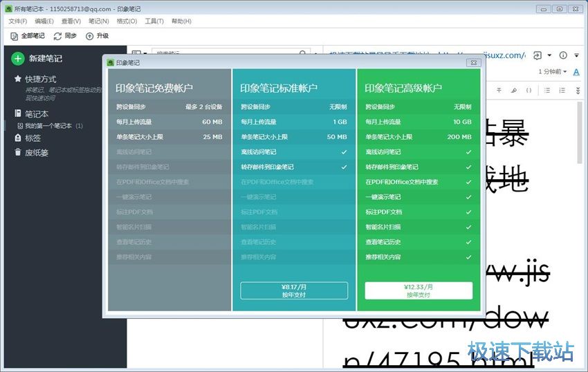Choose the ¥8.17/月 standard plan button
The image size is (588, 372).
[294, 290]
